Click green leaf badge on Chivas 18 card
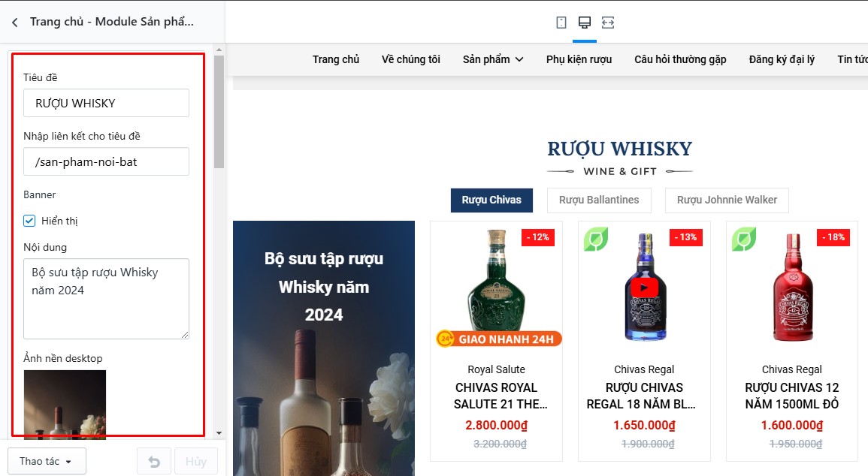The image size is (868, 476). coord(596,240)
